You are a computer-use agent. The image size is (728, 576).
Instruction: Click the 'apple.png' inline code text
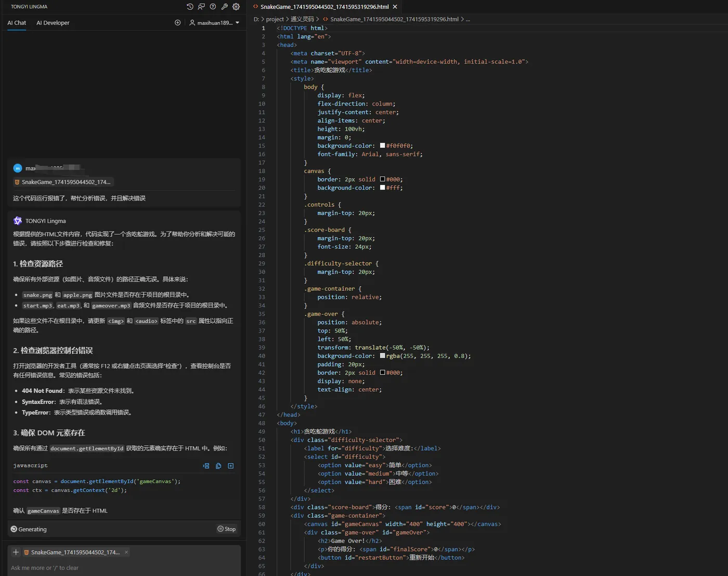77,295
